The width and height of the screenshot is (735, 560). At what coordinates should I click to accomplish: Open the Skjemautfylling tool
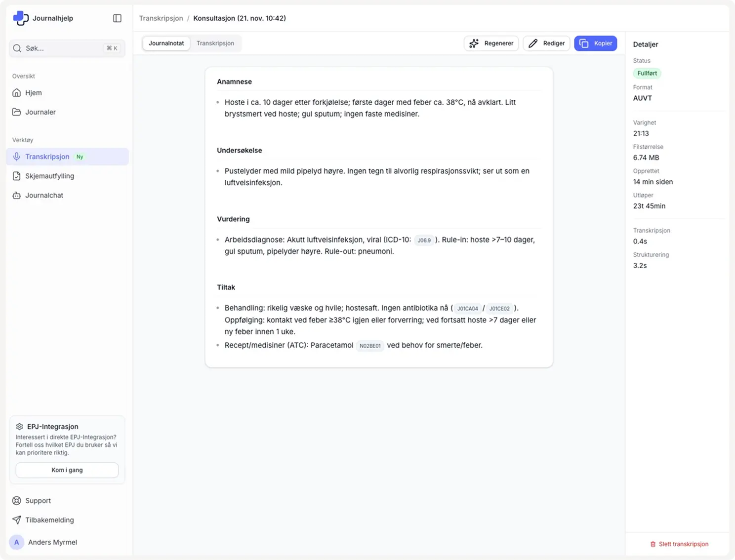tap(49, 176)
